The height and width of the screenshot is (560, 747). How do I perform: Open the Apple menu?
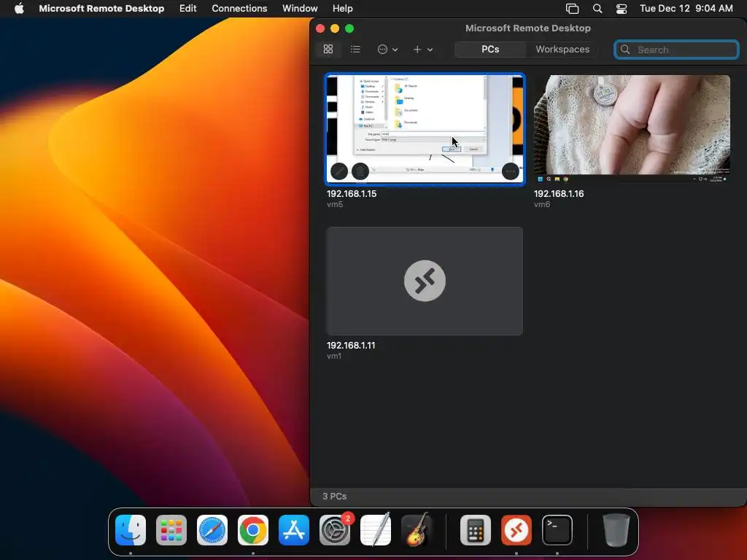click(19, 9)
